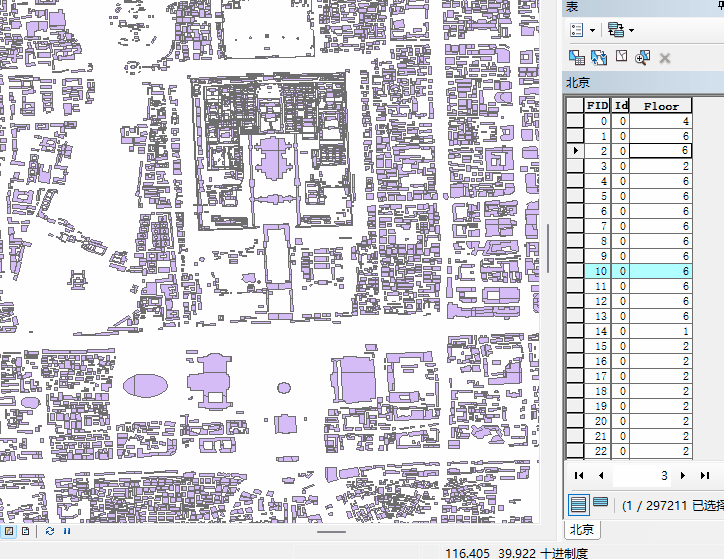
Task: Go to the previous table record
Action: pyautogui.click(x=601, y=475)
